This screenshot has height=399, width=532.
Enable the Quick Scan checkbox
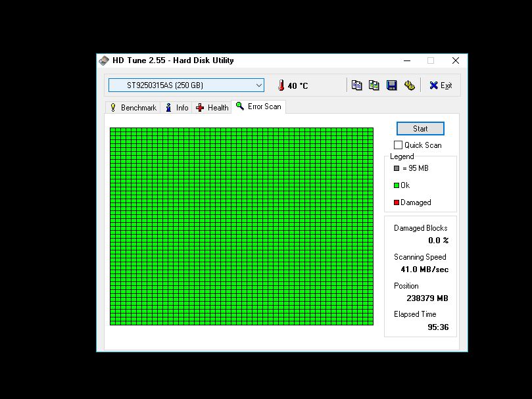click(398, 145)
